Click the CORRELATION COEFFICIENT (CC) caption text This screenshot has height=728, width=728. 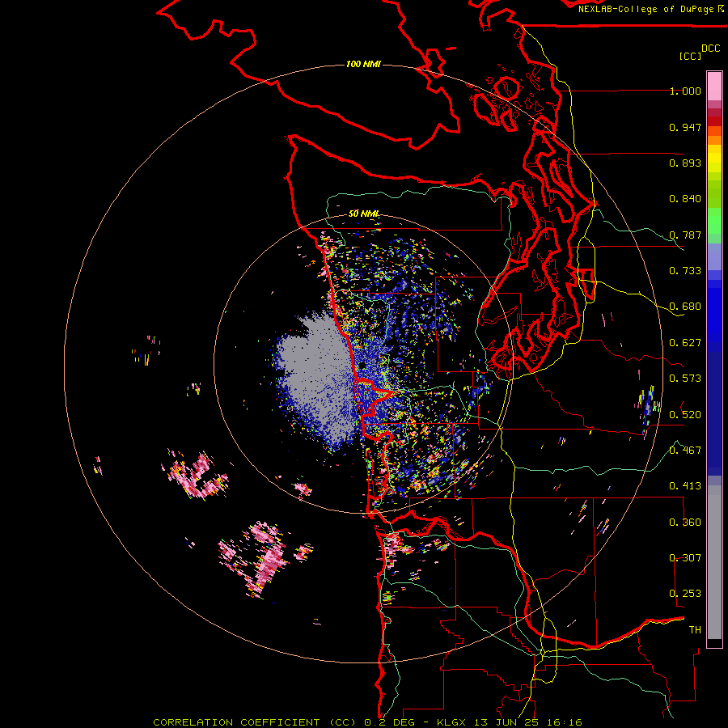(256, 722)
